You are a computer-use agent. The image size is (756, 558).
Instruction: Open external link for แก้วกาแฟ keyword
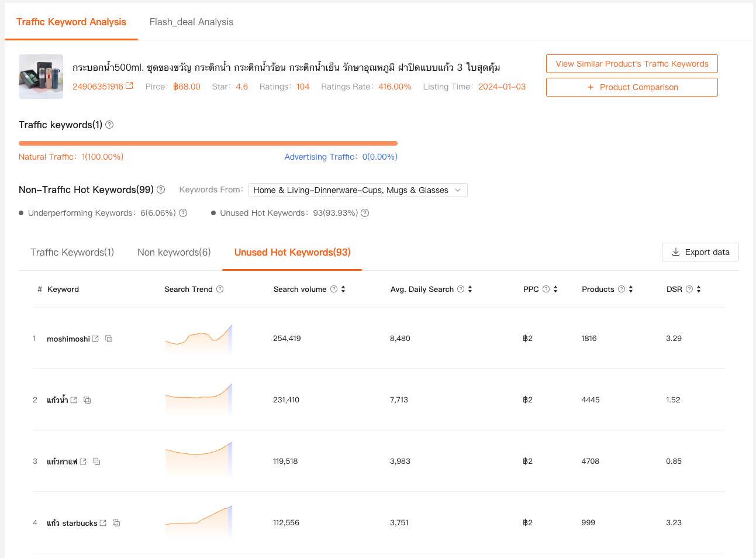point(83,461)
